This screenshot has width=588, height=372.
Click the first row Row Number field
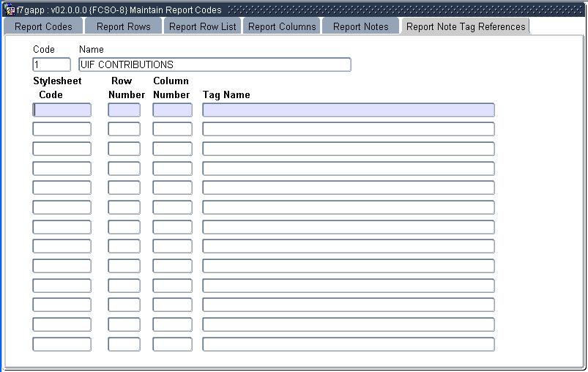(124, 110)
